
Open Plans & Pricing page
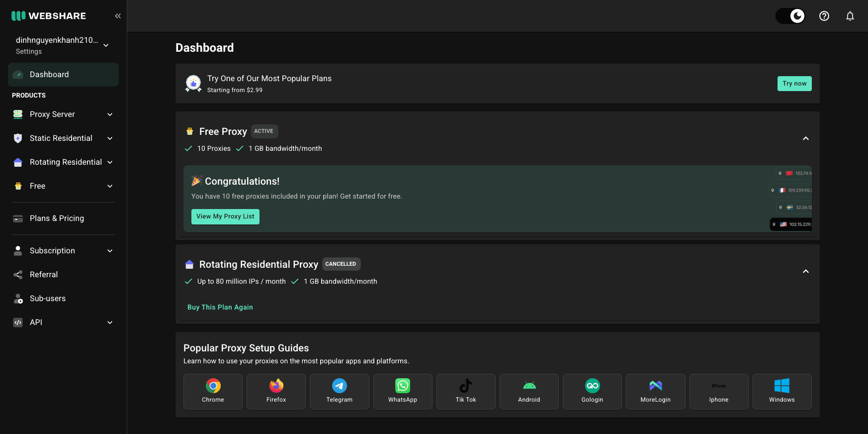click(63, 218)
